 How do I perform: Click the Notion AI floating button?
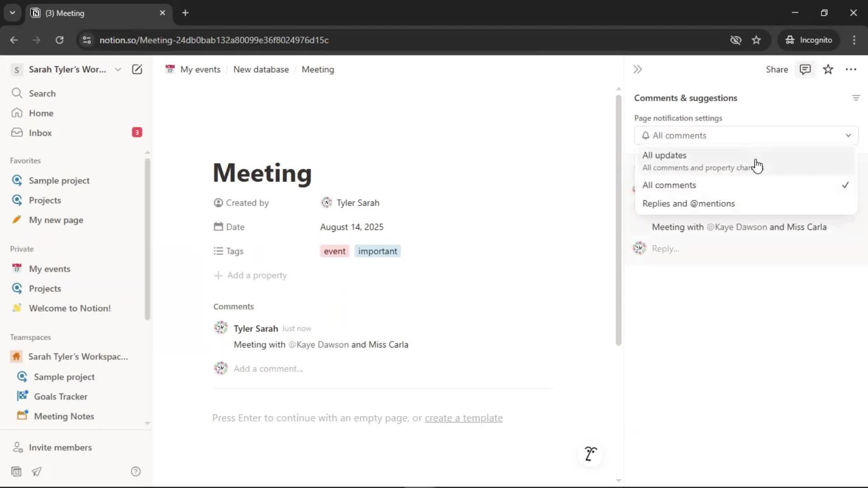[590, 453]
